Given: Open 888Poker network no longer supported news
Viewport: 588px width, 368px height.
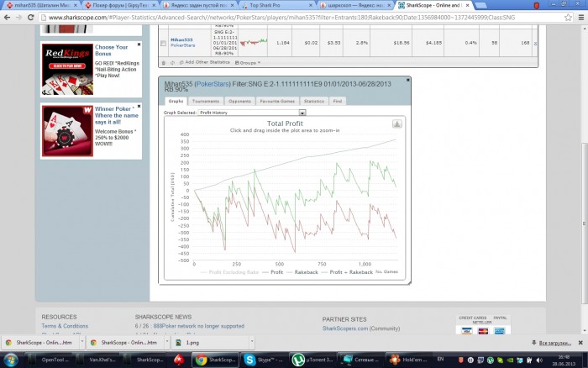Looking at the screenshot, I should coord(199,326).
